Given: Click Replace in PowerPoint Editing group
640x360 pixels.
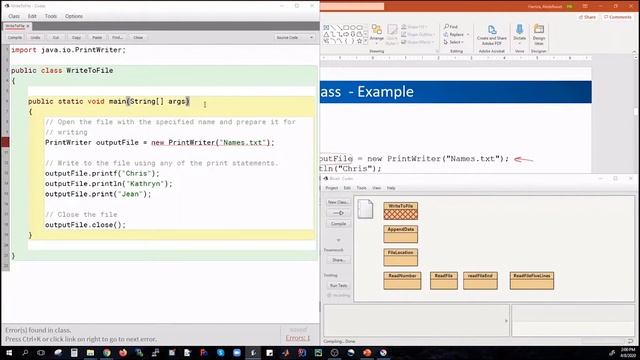Looking at the screenshot, I should tap(454, 35).
